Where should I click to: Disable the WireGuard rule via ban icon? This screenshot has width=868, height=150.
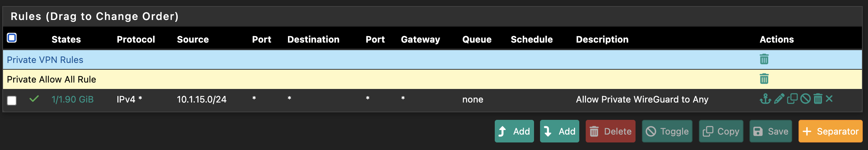coord(805,99)
